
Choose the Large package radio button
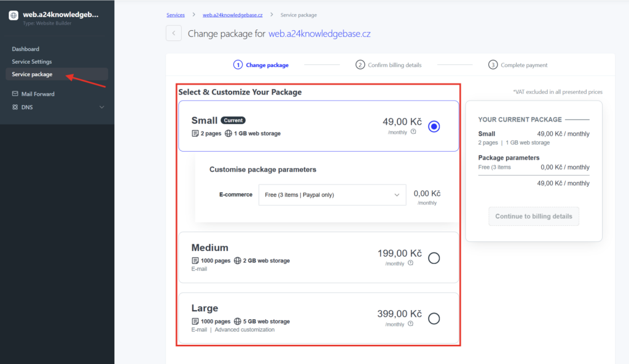coord(434,319)
